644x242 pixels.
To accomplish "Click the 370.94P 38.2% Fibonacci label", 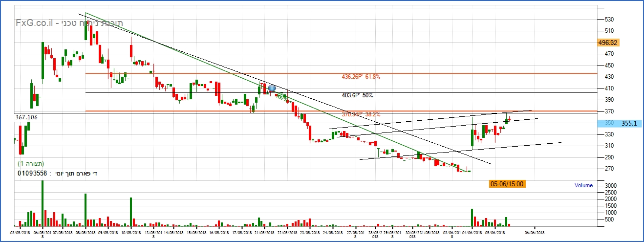I will coord(361,114).
